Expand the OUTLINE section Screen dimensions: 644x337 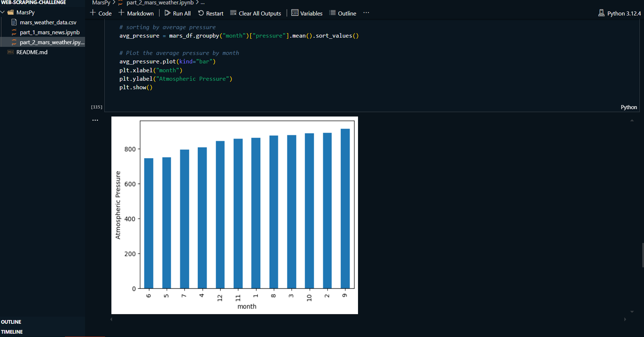(11, 322)
